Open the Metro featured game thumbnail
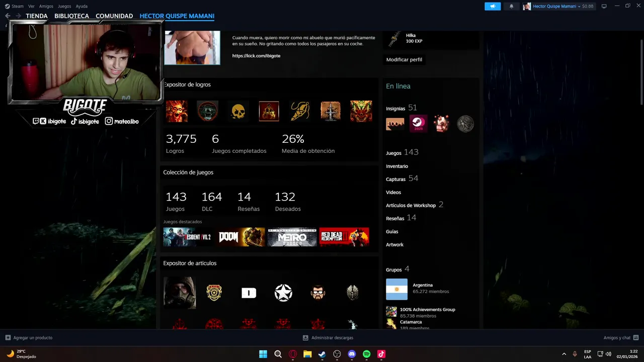The image size is (644, 362). click(x=292, y=237)
